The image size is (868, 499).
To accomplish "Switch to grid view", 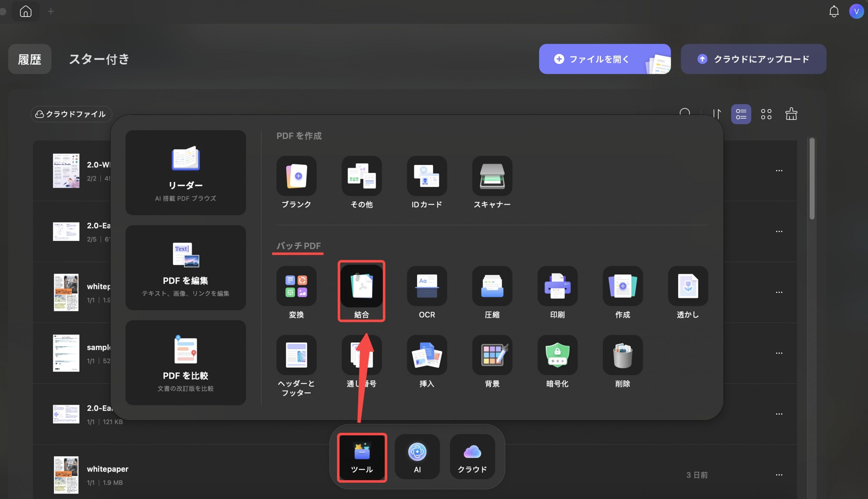I will (766, 114).
